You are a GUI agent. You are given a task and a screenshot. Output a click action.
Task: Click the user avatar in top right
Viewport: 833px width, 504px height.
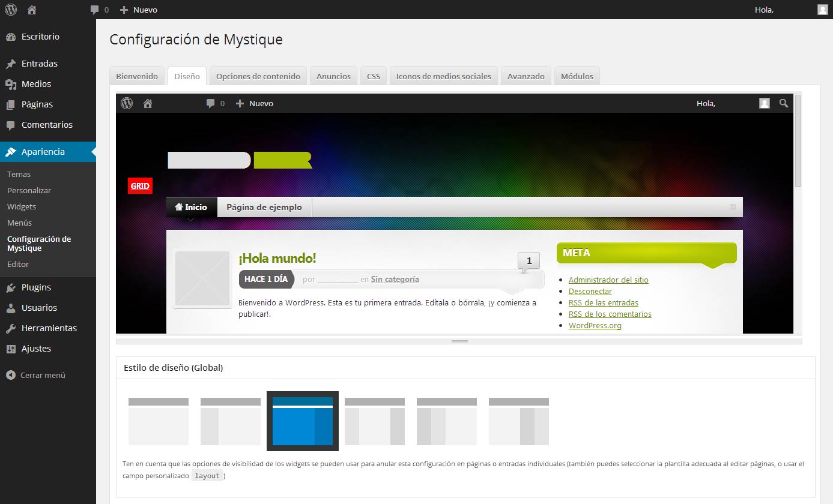click(x=822, y=10)
